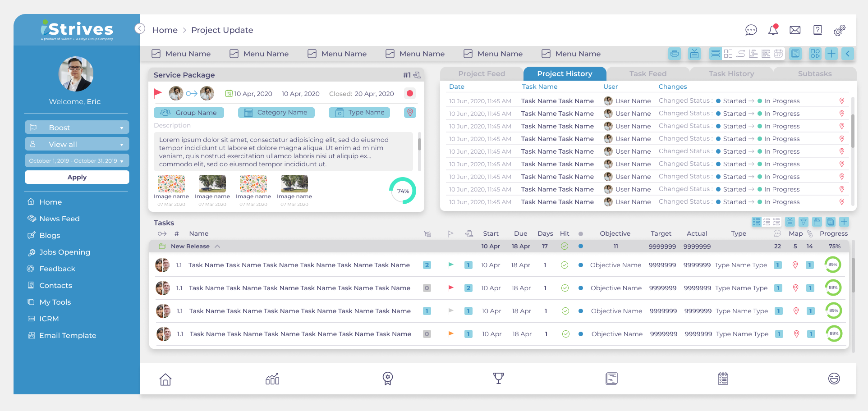Click the location pin in Service Package

click(x=410, y=112)
